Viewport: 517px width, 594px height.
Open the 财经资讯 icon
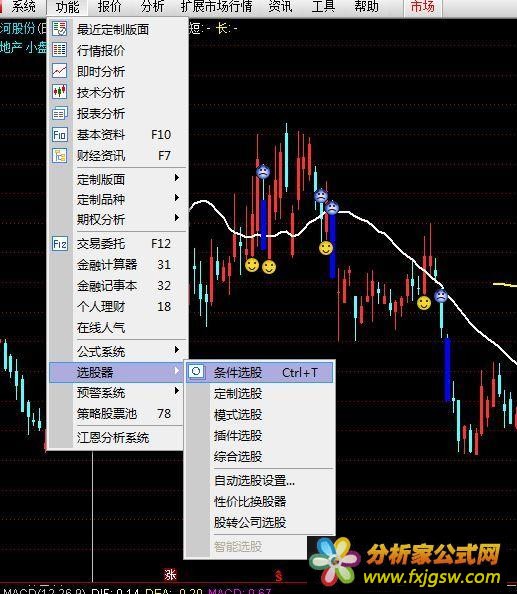[59, 155]
